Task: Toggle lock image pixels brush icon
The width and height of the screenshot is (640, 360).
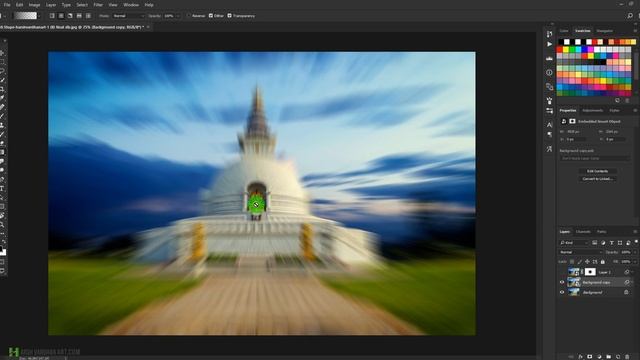Action: tap(580, 262)
